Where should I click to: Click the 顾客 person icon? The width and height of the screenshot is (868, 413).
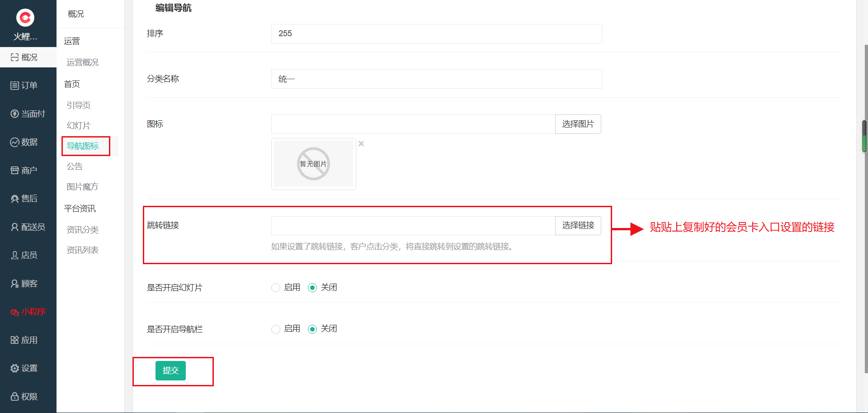(15, 284)
